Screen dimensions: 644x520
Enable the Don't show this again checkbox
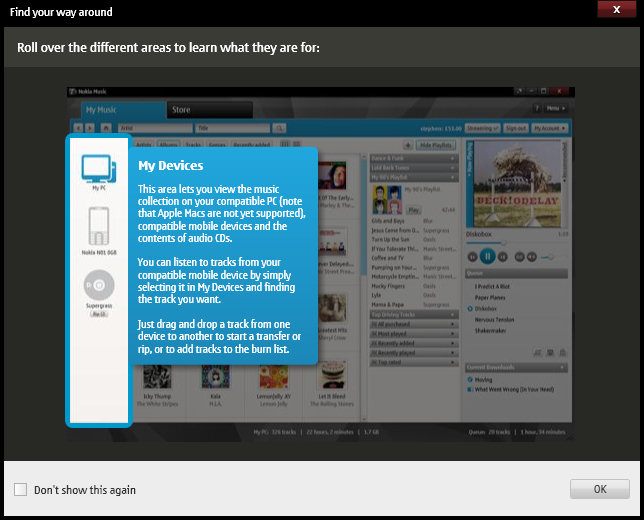21,490
